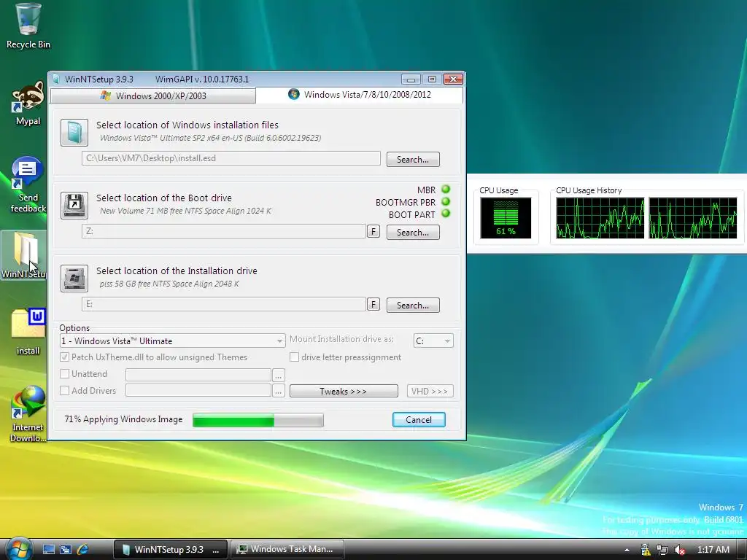The height and width of the screenshot is (560, 747).
Task: Click the install.esd path field
Action: 231,158
